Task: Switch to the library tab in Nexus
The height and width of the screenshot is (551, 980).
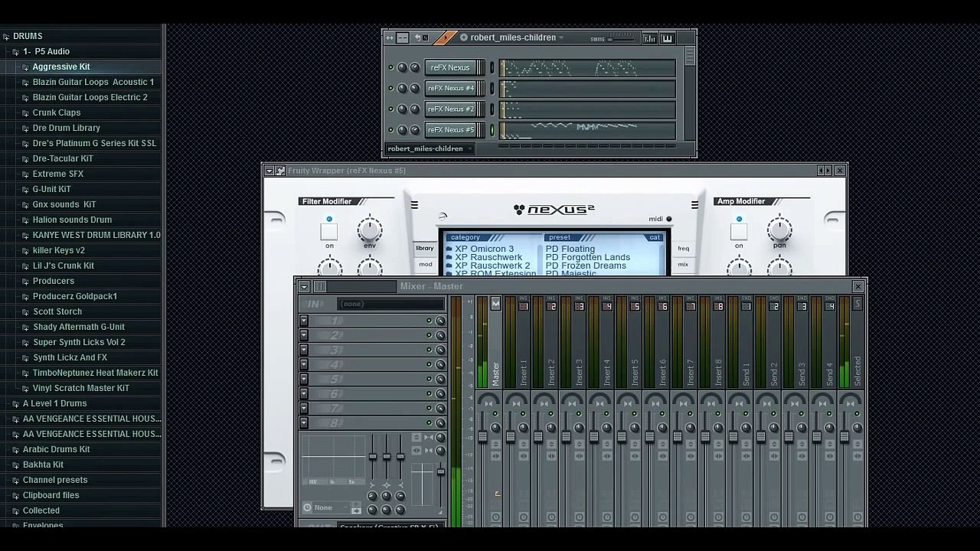Action: coord(425,248)
